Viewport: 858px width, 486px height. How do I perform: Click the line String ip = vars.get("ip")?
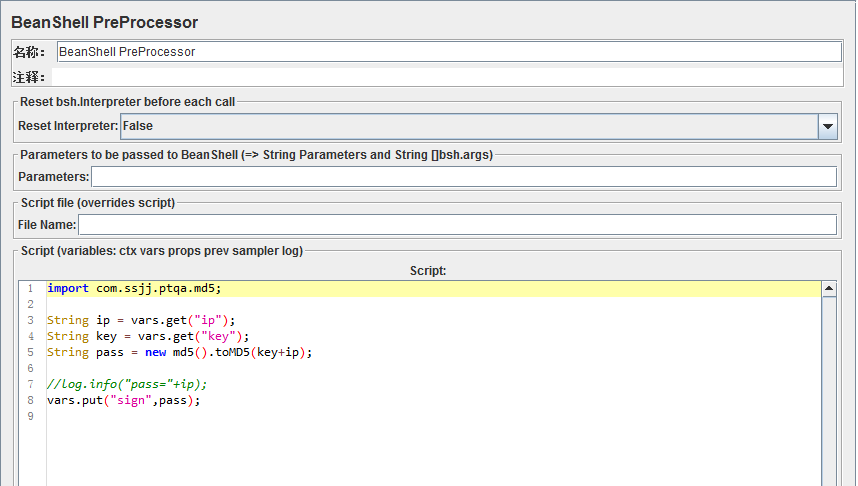141,320
